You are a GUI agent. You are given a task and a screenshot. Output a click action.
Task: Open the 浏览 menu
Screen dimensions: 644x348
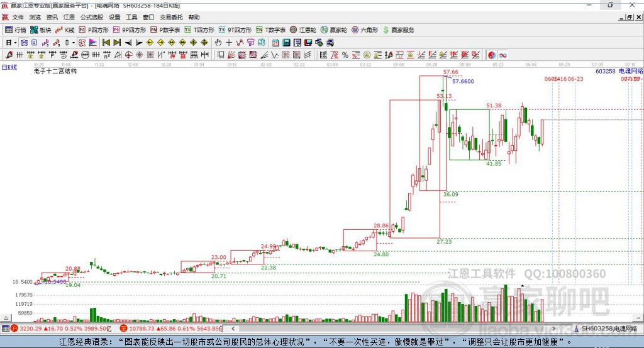35,17
